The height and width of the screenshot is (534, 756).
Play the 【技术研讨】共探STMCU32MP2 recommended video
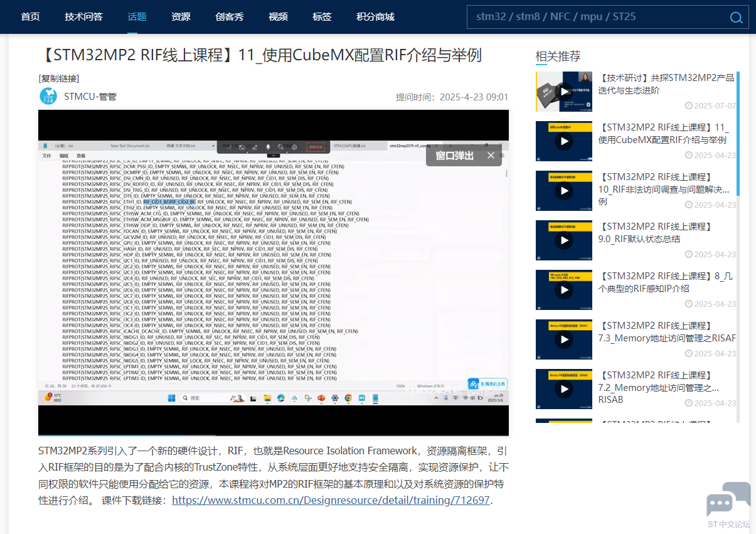click(564, 92)
